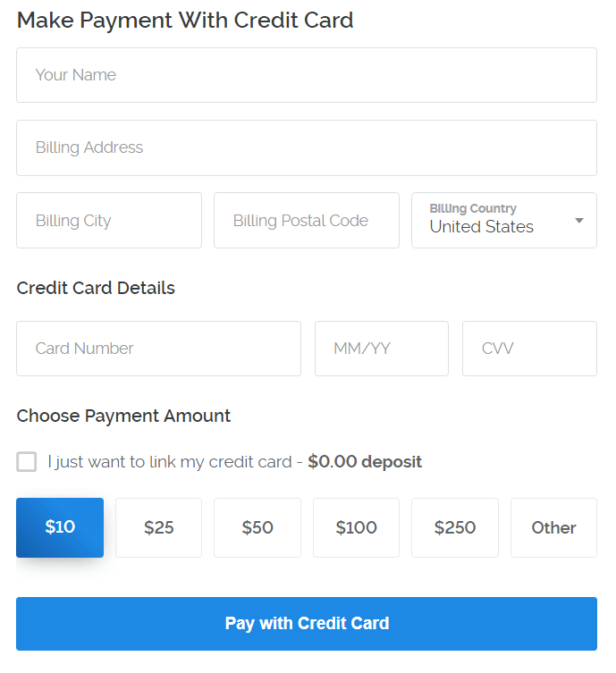Enable the link credit card checkbox
616x673 pixels.
27,462
